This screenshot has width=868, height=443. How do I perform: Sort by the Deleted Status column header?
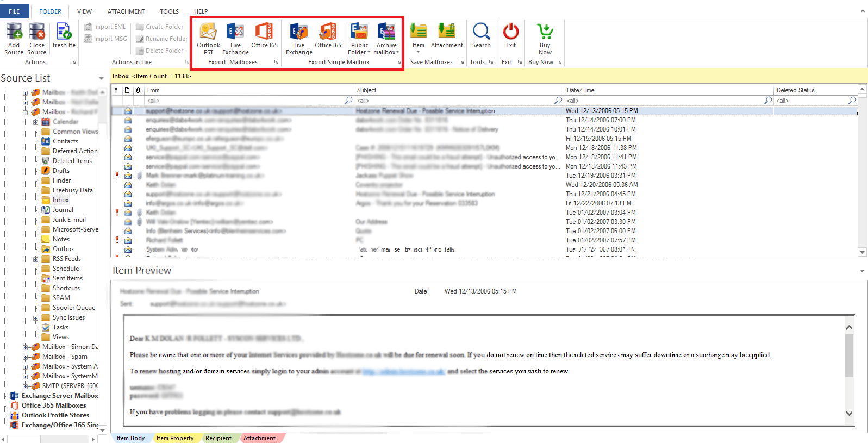pyautogui.click(x=816, y=90)
